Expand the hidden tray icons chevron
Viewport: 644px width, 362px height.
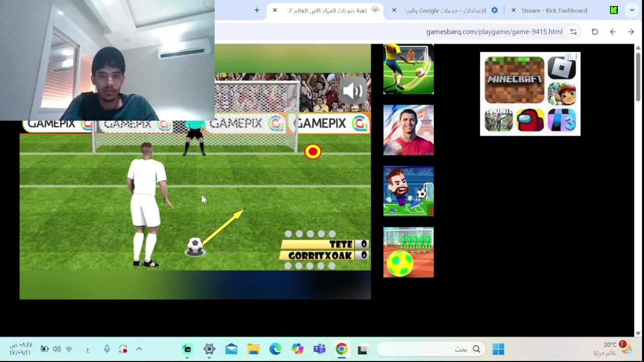pyautogui.click(x=139, y=349)
